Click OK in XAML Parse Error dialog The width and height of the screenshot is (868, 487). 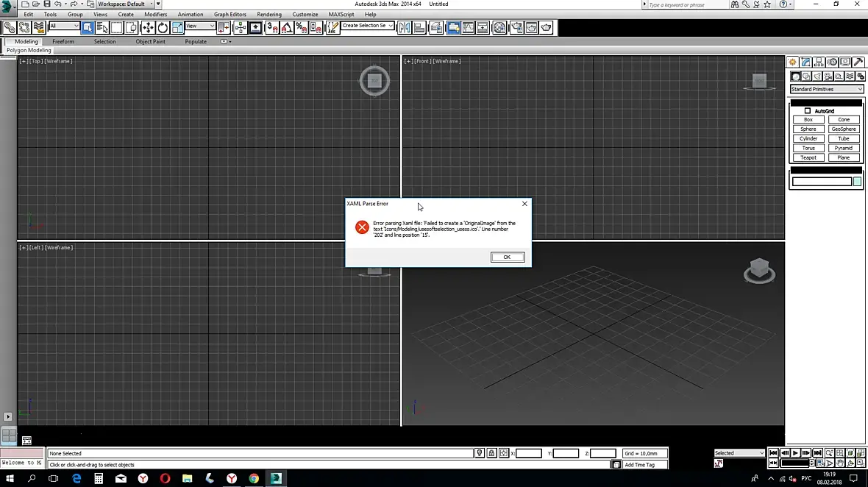coord(507,257)
